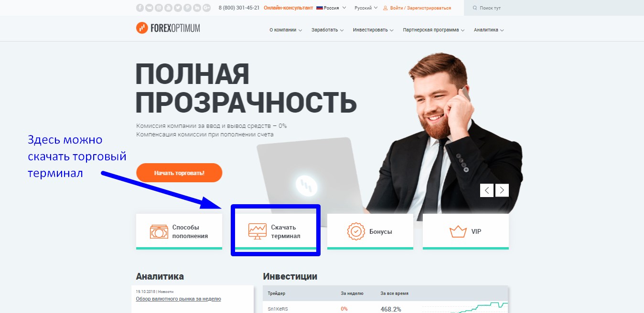Show the next slide with right arrow
Viewport: 644px width, 313px height.
[x=502, y=190]
